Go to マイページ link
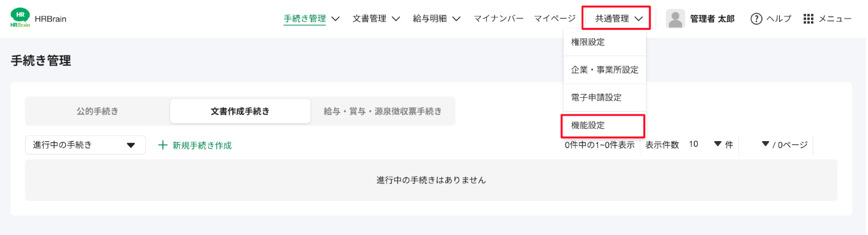Image resolution: width=868 pixels, height=235 pixels. [555, 19]
